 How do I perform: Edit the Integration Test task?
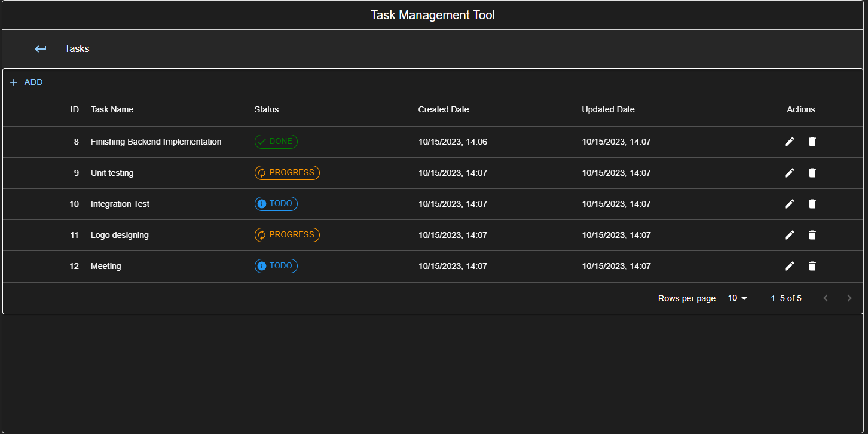(789, 204)
